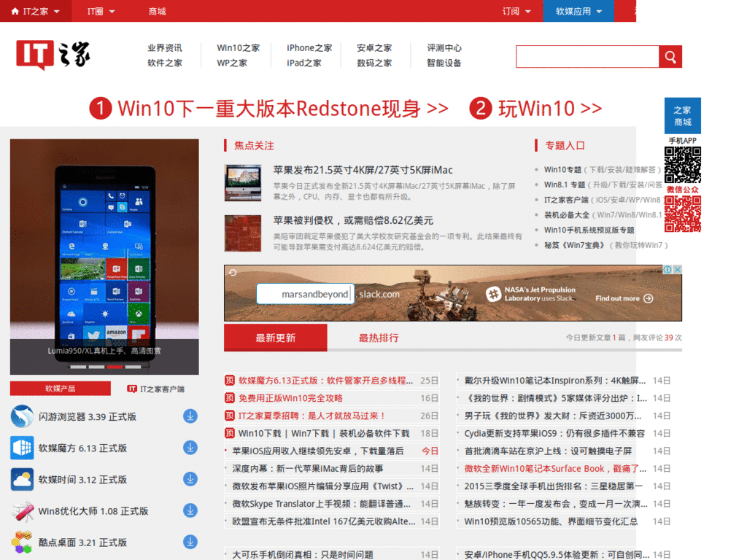
Task: Go to Win10之家 section
Action: [239, 48]
